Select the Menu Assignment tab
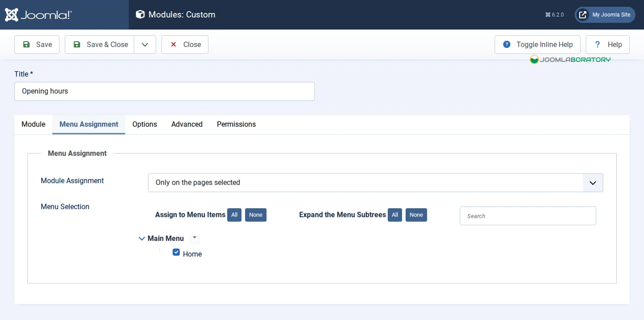 click(89, 124)
